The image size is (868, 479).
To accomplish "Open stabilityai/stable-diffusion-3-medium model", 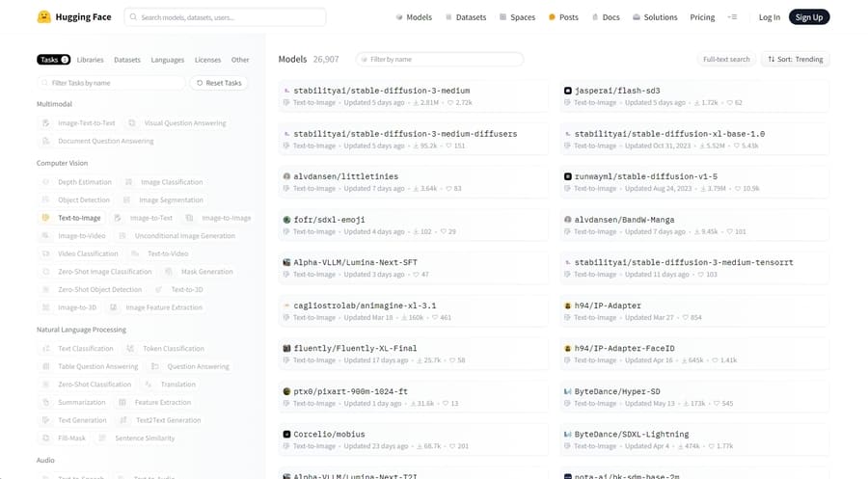I will pyautogui.click(x=413, y=96).
